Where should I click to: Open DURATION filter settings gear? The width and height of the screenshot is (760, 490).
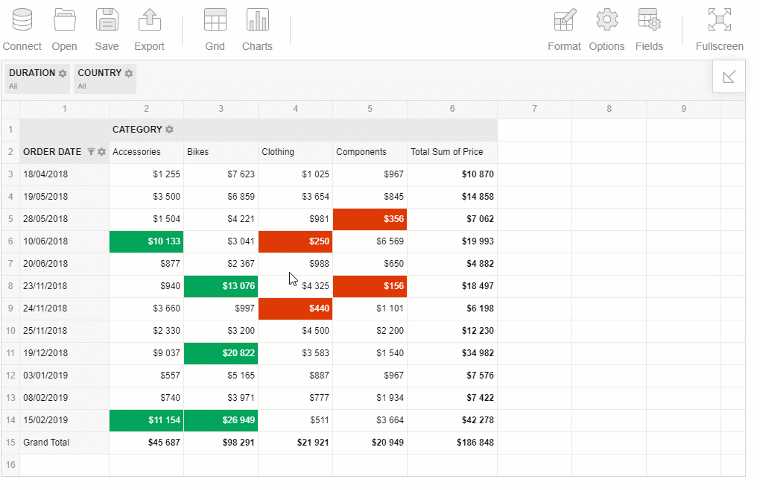point(63,73)
